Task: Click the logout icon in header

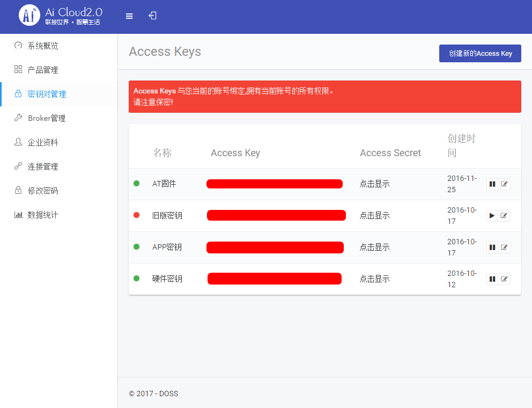Action: [152, 16]
